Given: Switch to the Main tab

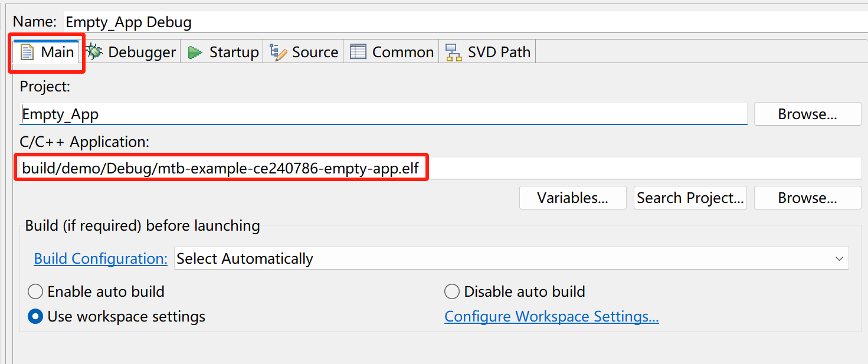Looking at the screenshot, I should (x=47, y=53).
